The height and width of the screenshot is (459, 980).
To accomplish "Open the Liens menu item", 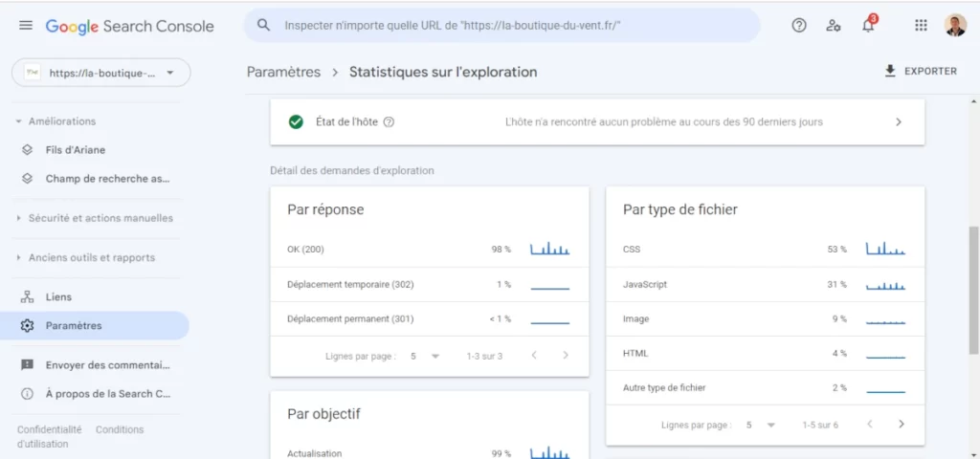I will point(58,296).
